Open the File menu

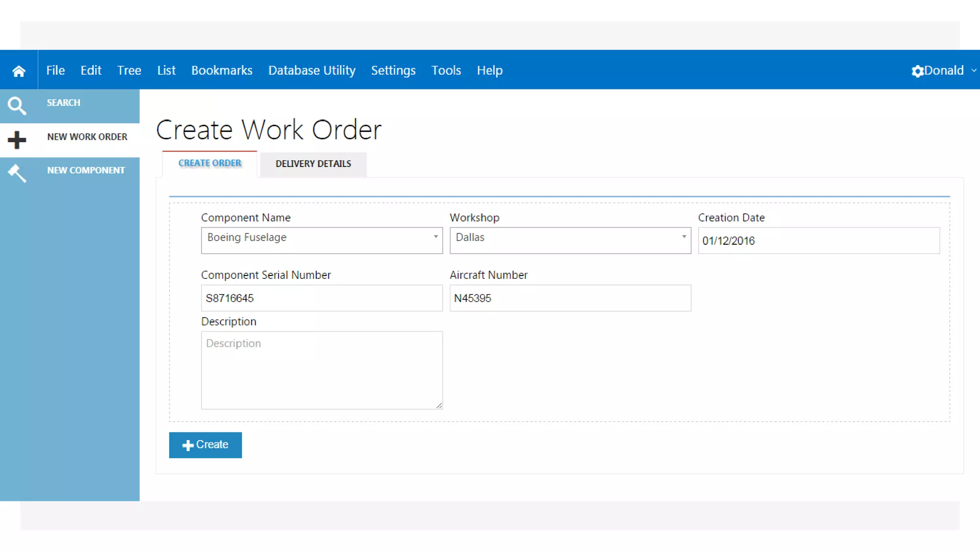[55, 70]
